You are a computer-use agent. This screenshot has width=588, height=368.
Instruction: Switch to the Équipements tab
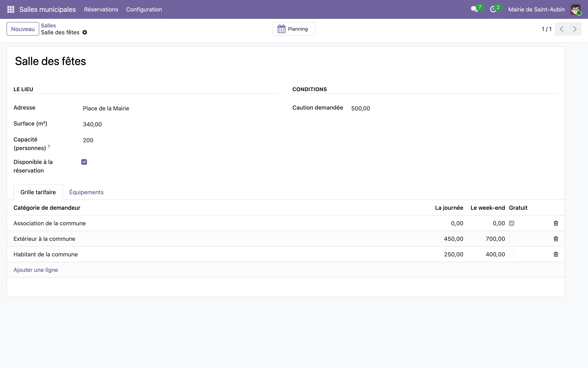tap(86, 192)
